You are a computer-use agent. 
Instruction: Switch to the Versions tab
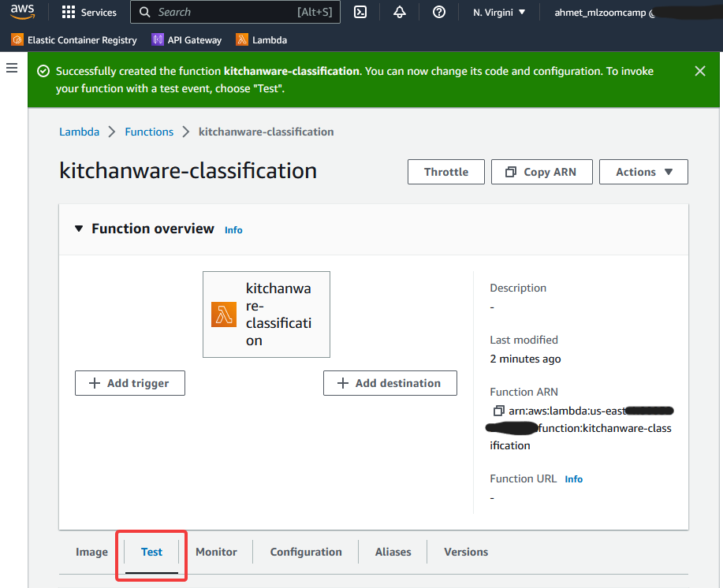click(x=466, y=552)
